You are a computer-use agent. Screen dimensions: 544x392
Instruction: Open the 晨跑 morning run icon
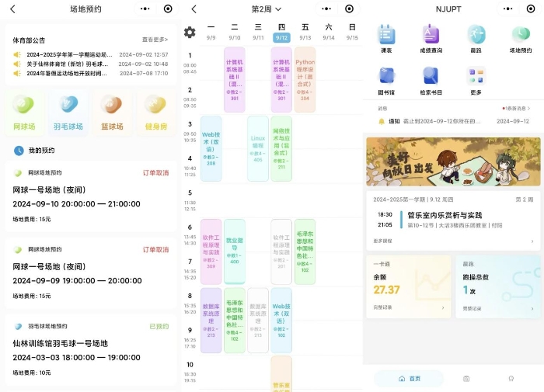tap(476, 36)
